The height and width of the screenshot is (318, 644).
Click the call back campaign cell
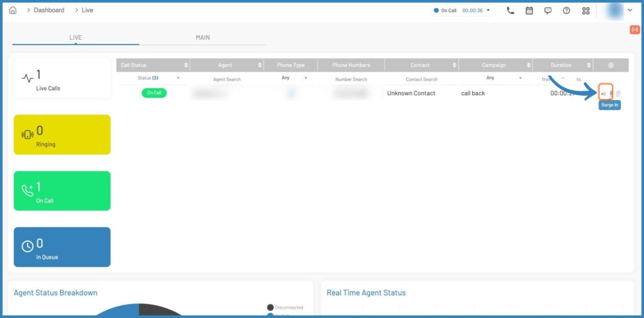click(x=473, y=93)
